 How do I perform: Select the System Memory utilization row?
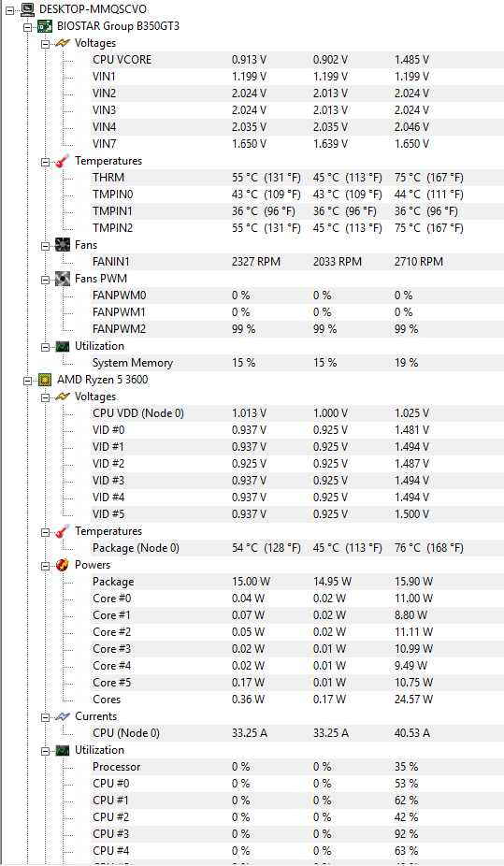pyautogui.click(x=297, y=363)
